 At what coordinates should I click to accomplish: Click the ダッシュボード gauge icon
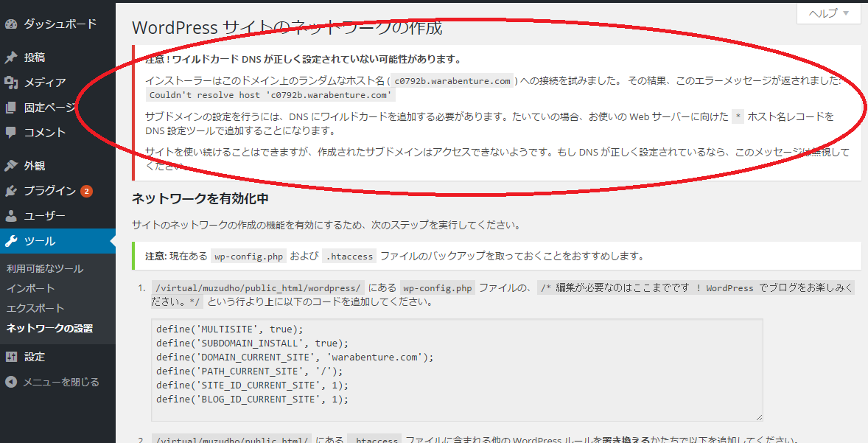(11, 24)
